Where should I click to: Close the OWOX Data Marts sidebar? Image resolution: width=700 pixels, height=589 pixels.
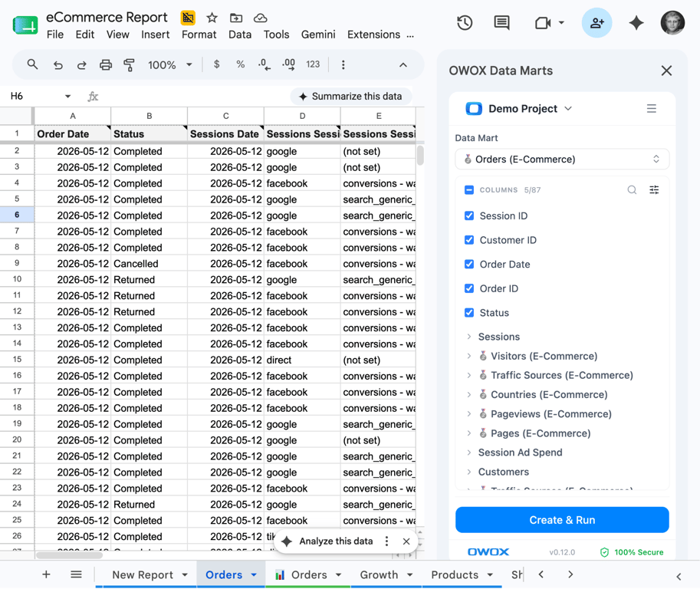click(666, 71)
